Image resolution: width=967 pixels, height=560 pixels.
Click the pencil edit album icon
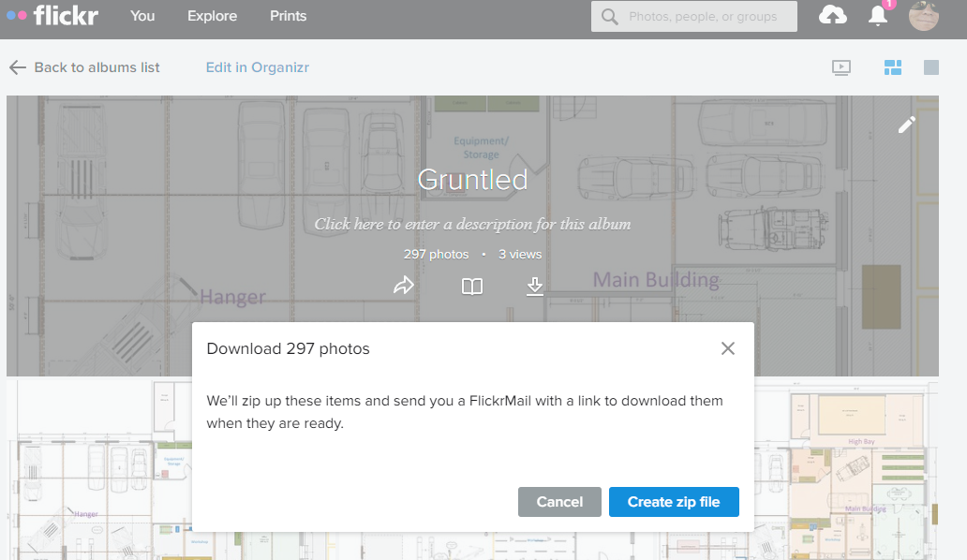(906, 125)
